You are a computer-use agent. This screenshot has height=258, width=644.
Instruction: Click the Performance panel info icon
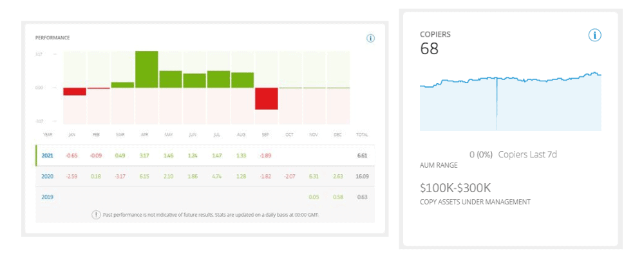370,38
